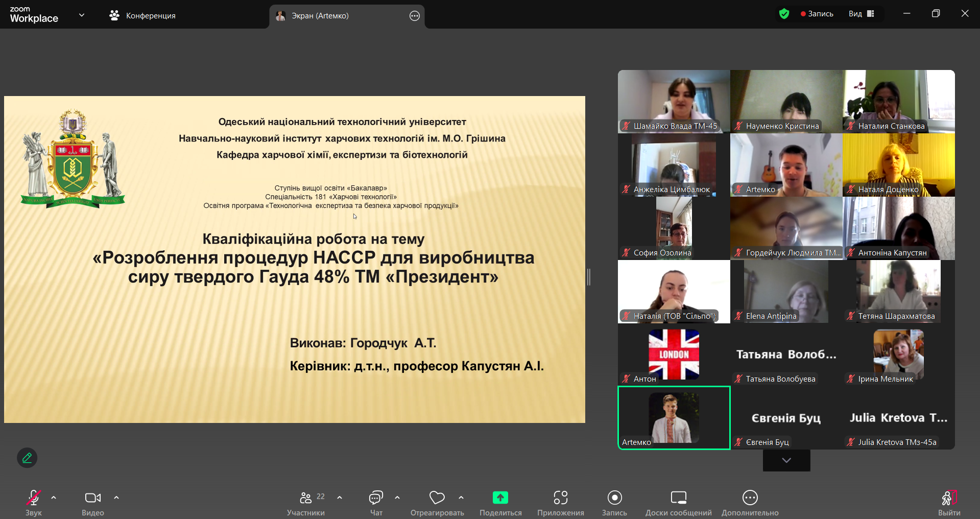Select Тетяна Шарахматова video tile
The width and height of the screenshot is (980, 519).
[899, 292]
